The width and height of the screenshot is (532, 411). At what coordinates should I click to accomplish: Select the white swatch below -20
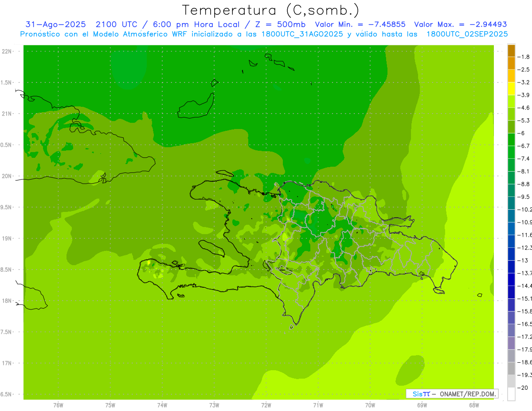pyautogui.click(x=511, y=394)
